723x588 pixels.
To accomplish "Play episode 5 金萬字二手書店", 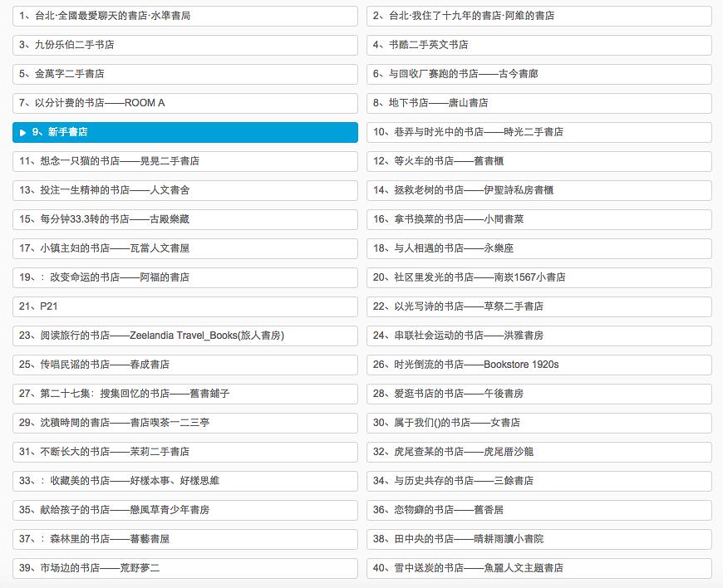I will (184, 74).
